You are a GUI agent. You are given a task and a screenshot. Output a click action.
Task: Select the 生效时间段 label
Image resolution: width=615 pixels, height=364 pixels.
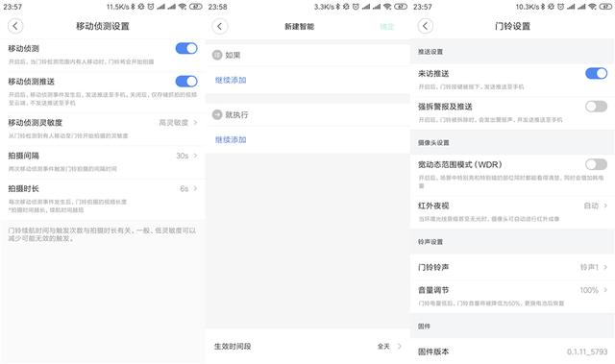[233, 347]
